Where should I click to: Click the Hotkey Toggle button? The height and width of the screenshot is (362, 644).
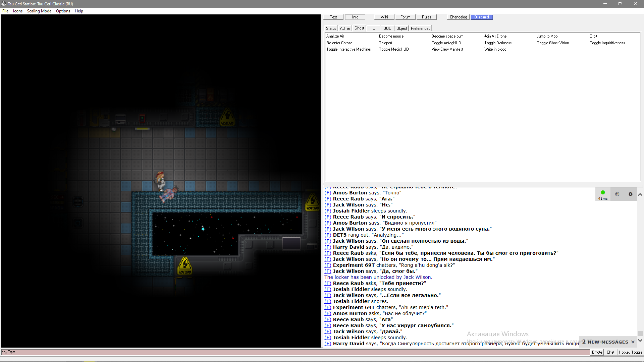click(631, 352)
